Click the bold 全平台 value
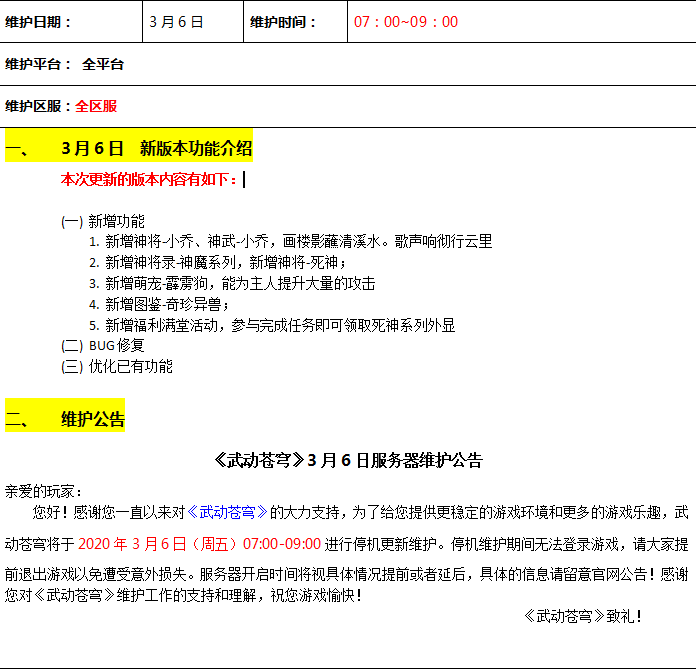Viewport: 696px width, 670px height. [103, 64]
